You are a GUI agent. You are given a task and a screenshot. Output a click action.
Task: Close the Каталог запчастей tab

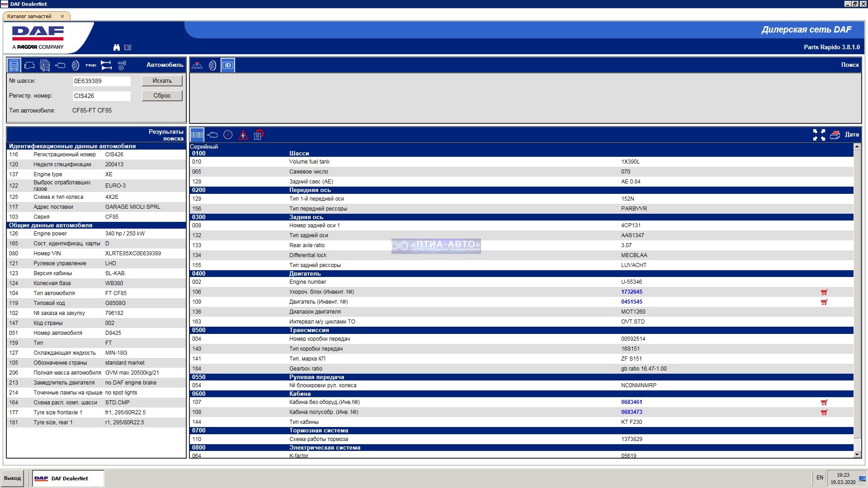[x=62, y=16]
